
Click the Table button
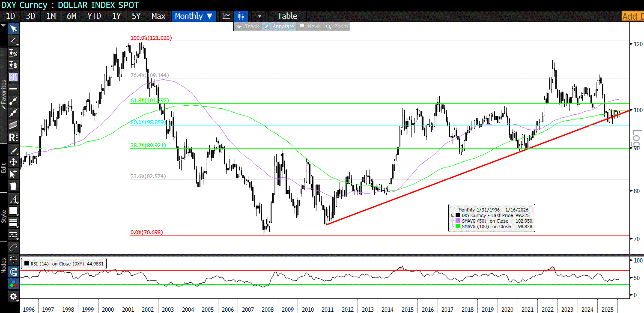[x=287, y=16]
